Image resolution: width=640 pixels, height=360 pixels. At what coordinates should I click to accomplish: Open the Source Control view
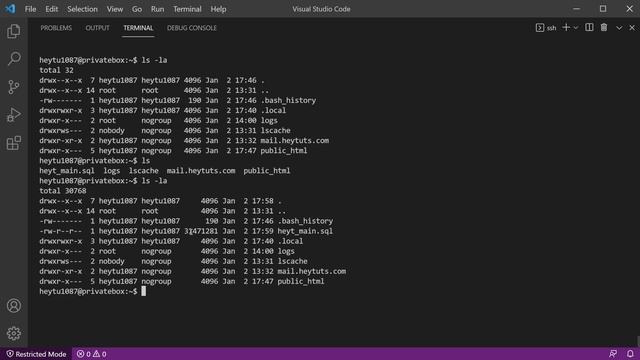click(13, 87)
